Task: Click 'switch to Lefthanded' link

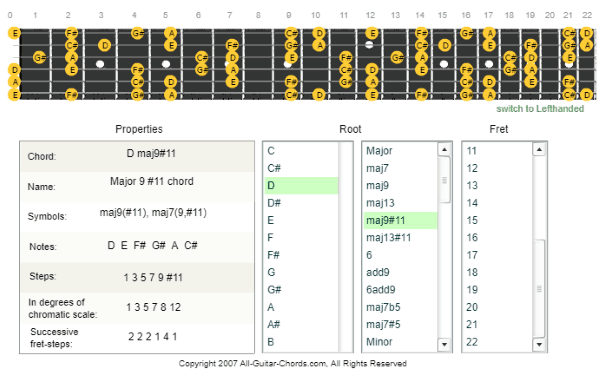Action: tap(540, 109)
